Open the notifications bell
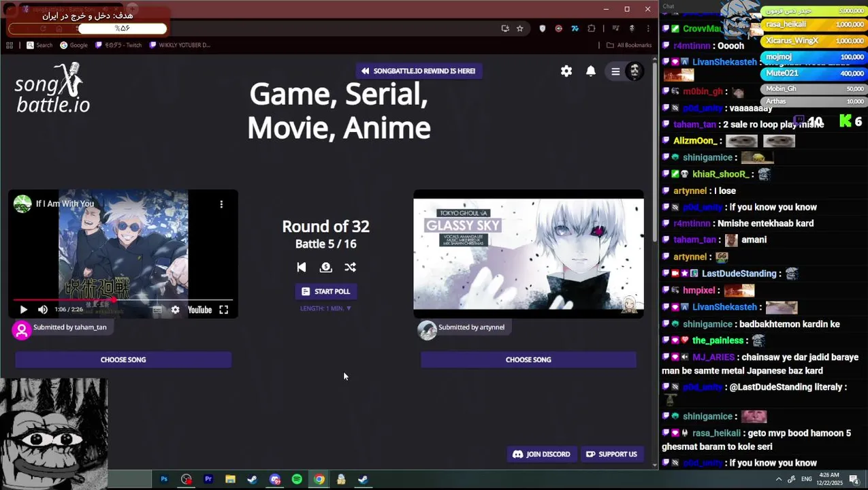 (x=591, y=71)
